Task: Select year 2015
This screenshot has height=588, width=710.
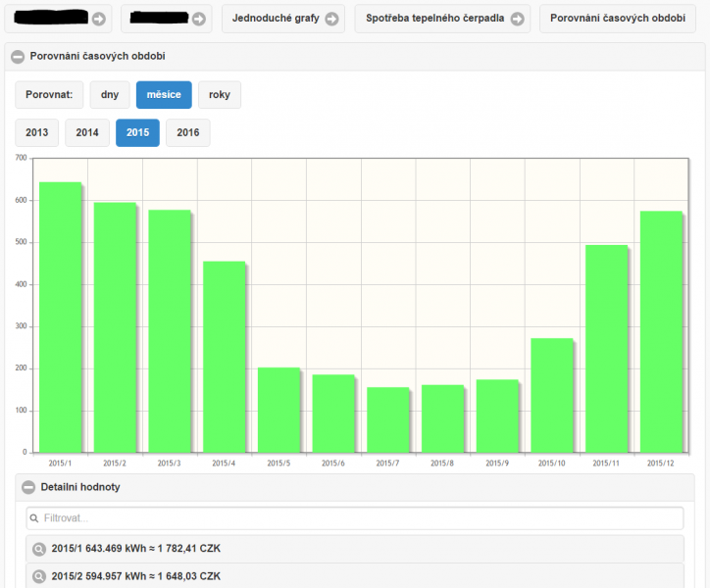Action: (137, 132)
